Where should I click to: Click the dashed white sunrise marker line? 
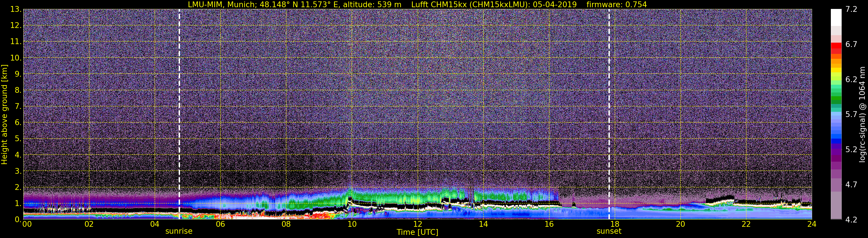(x=179, y=114)
